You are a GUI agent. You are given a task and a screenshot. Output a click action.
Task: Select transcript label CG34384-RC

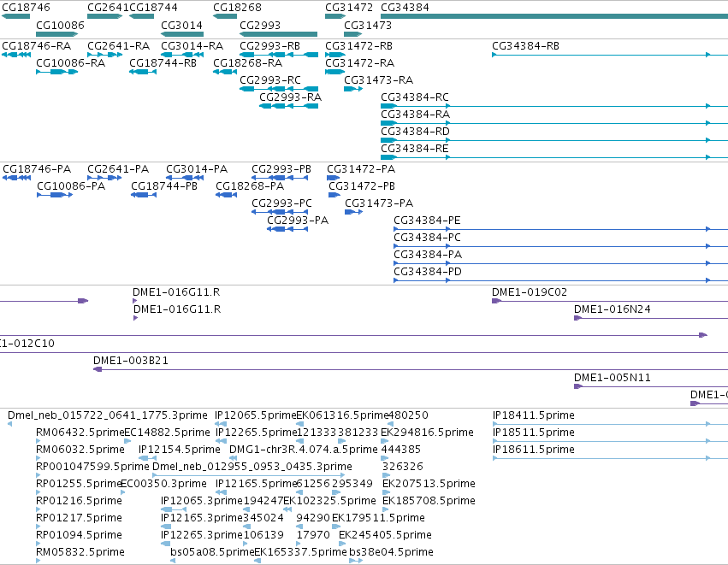pyautogui.click(x=415, y=97)
